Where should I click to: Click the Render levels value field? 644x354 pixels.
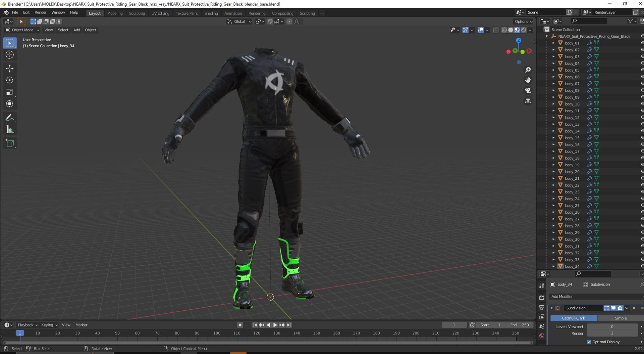coord(612,334)
